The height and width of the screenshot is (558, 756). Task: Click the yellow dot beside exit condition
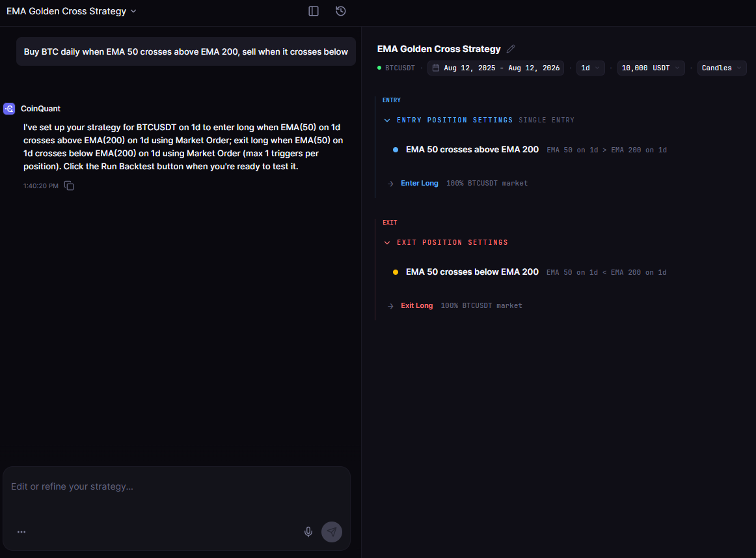click(396, 273)
